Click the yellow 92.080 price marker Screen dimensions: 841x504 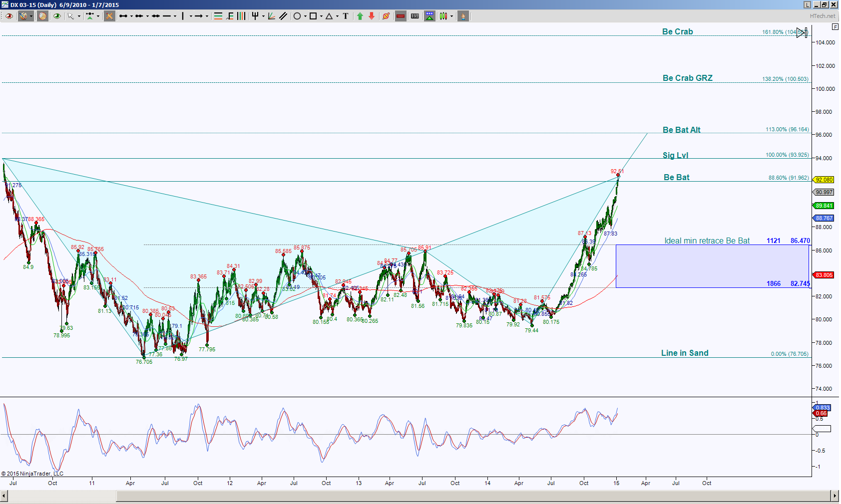824,180
